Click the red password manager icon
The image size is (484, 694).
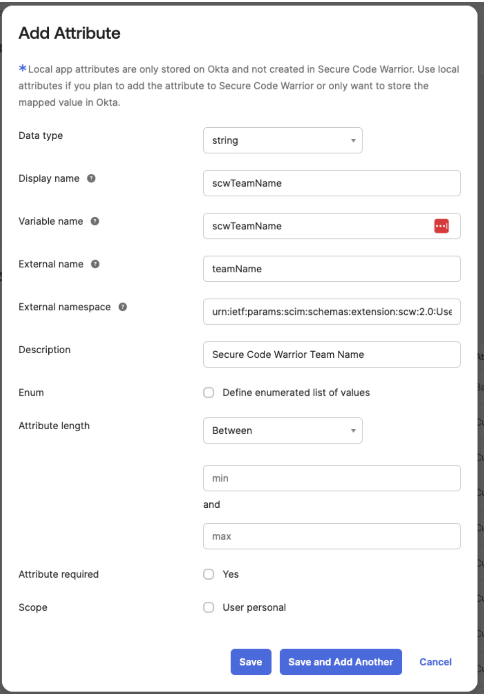(441, 226)
